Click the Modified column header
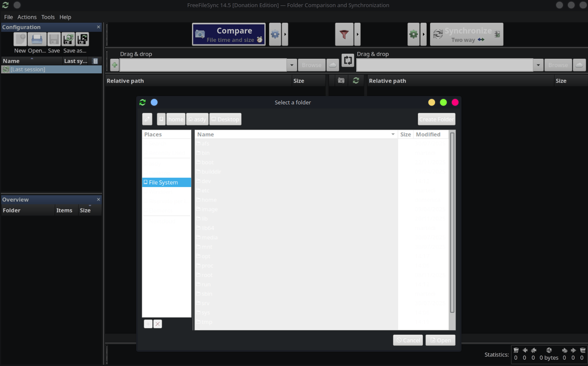This screenshot has height=366, width=588. click(430, 134)
